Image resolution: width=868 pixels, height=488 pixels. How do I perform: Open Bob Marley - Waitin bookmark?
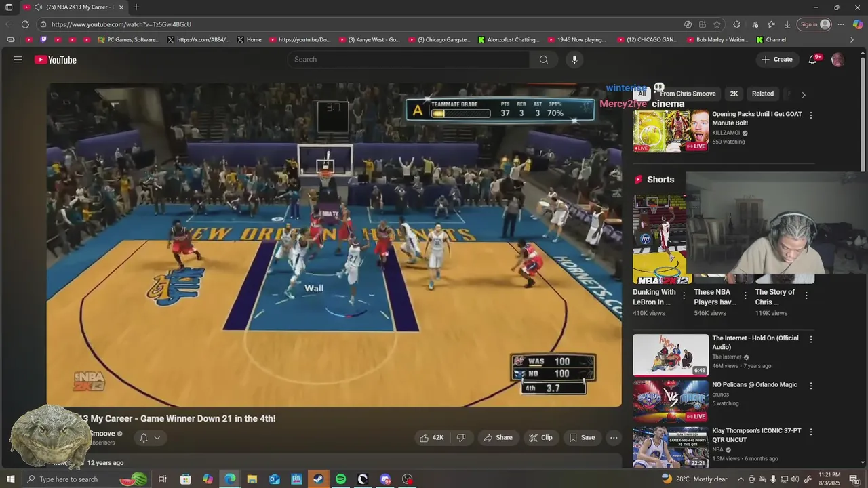[718, 40]
